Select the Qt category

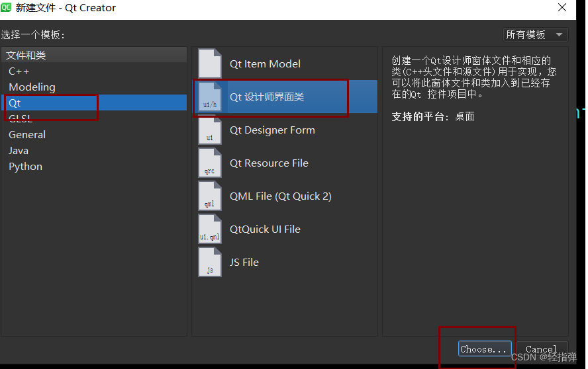point(94,102)
